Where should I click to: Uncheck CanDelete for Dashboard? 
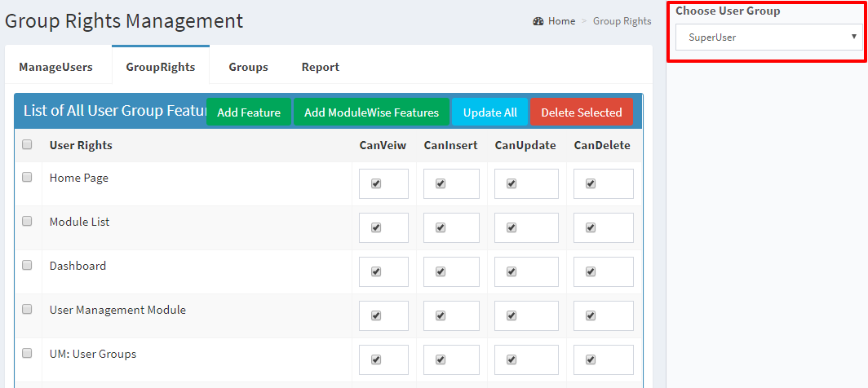[590, 271]
